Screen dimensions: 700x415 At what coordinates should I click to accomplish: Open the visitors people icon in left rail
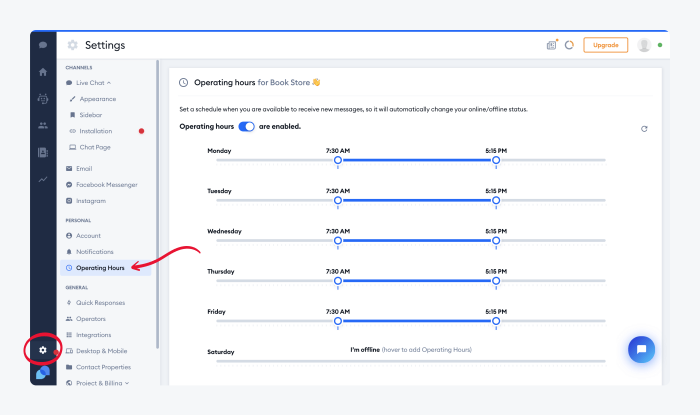(43, 125)
